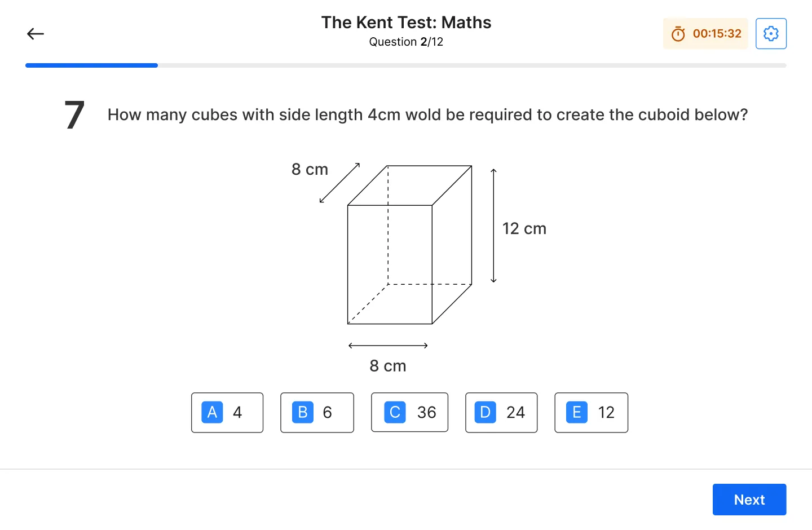The image size is (812, 530).
Task: Click the blue B letter badge
Action: (302, 412)
